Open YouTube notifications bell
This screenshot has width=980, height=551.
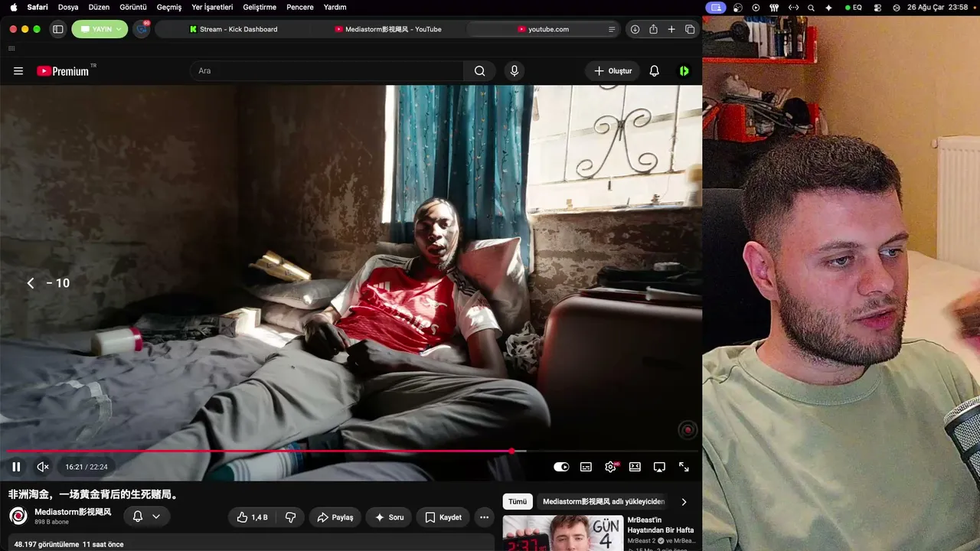pos(655,71)
